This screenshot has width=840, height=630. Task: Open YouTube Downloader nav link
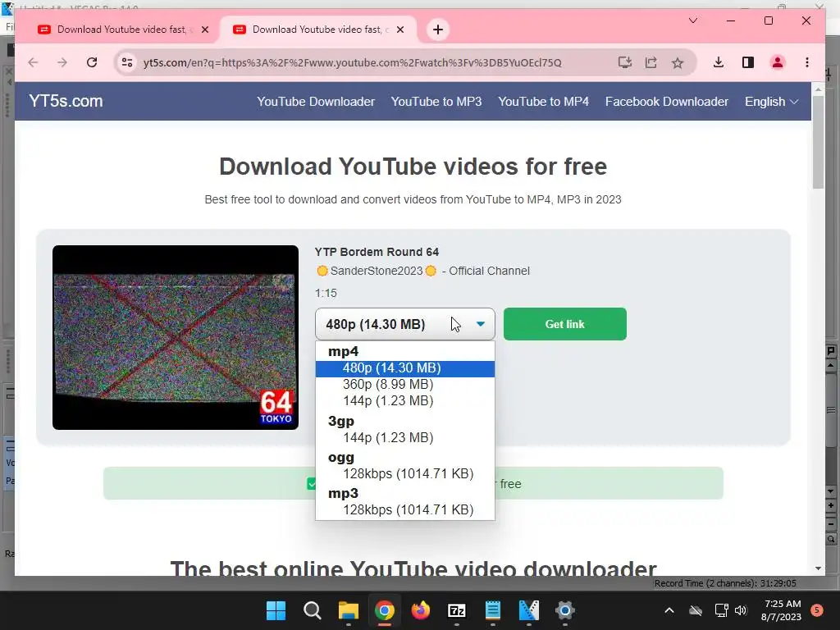point(316,102)
